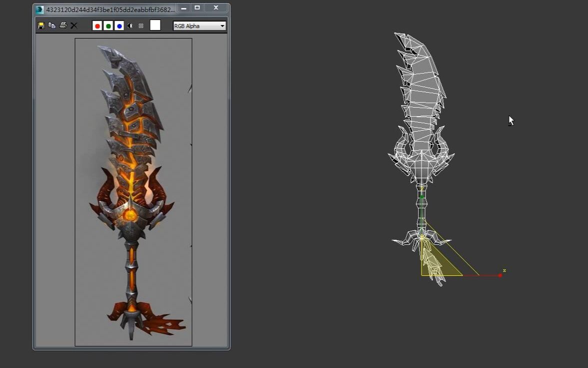Toggle the alpha channel checker display
Image resolution: width=588 pixels, height=368 pixels.
coord(140,26)
